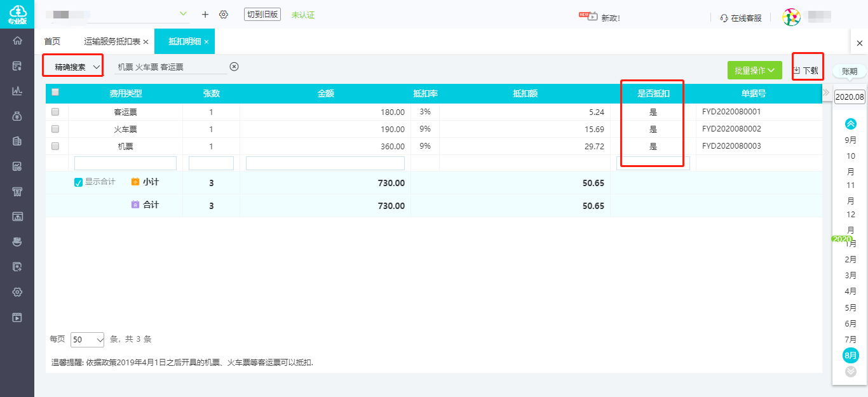Jump to earlier periods with up chevron circle
Viewport: 868px width, 397px height.
851,124
